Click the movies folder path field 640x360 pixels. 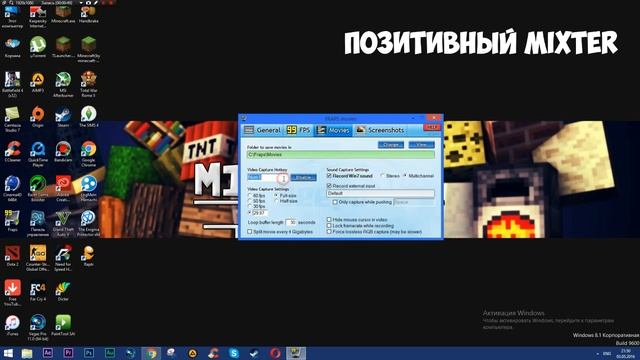pyautogui.click(x=341, y=155)
